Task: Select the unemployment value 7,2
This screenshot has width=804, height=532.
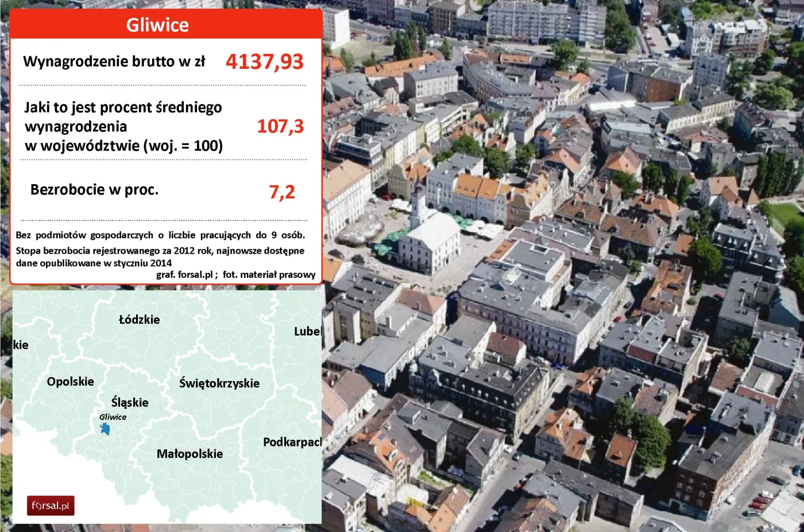Action: (282, 192)
